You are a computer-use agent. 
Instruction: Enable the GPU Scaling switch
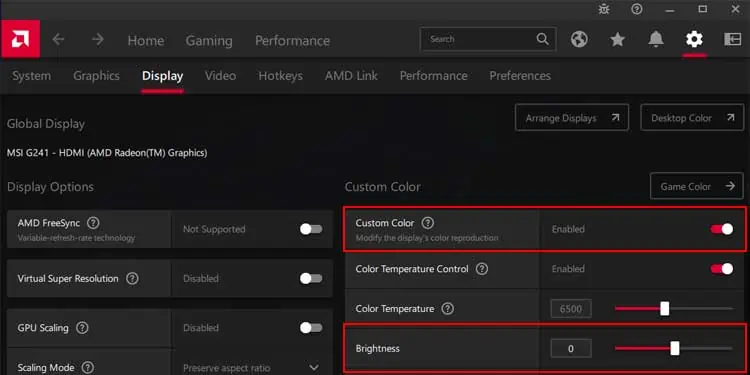tap(311, 328)
